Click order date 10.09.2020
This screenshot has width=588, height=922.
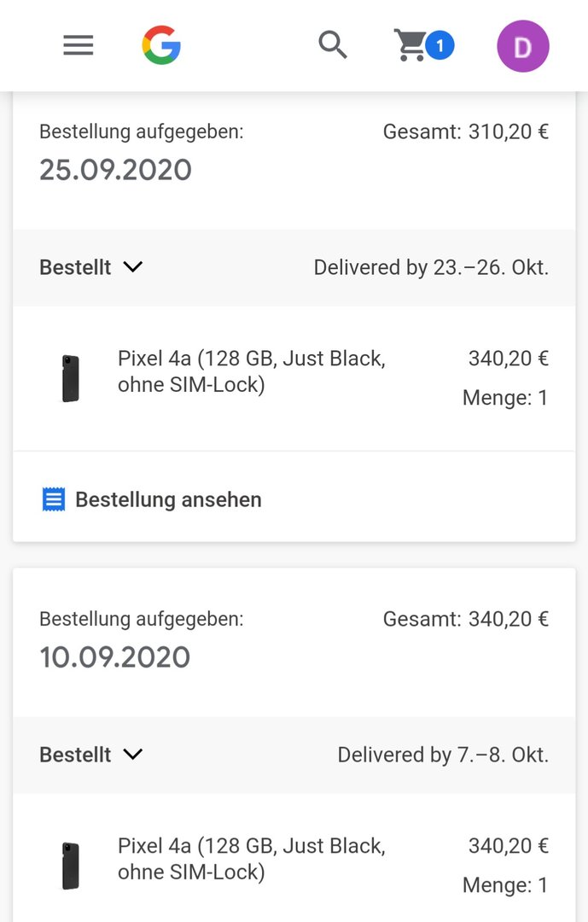[114, 657]
